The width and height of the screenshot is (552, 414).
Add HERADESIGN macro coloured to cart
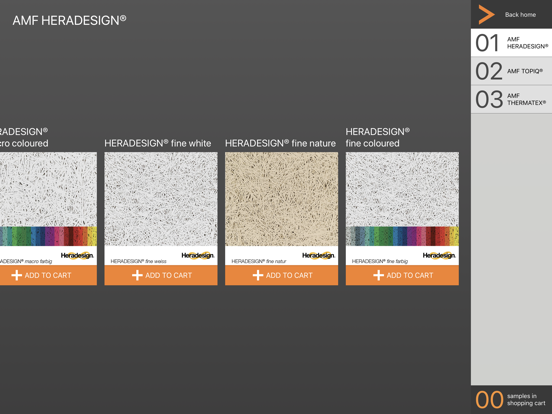click(x=48, y=275)
